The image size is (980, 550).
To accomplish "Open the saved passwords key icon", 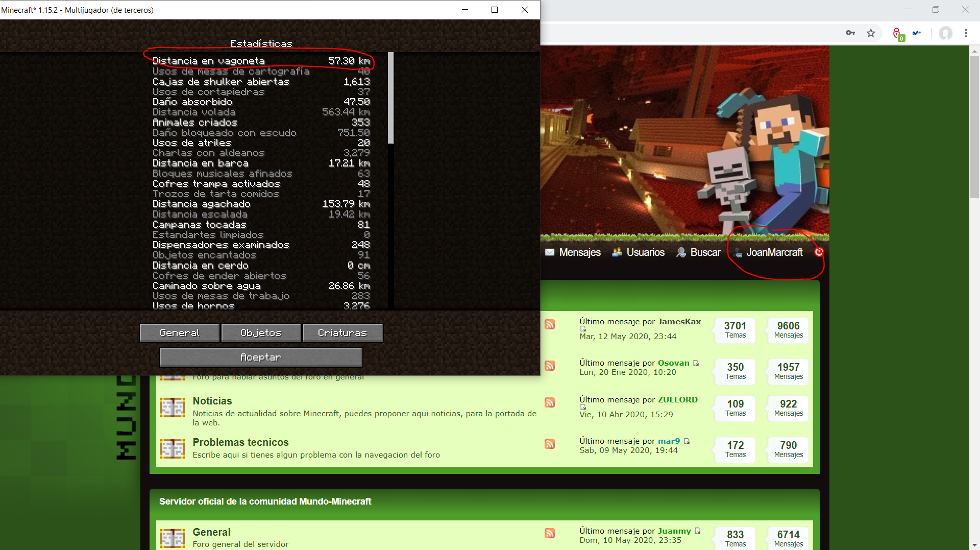I will (850, 33).
